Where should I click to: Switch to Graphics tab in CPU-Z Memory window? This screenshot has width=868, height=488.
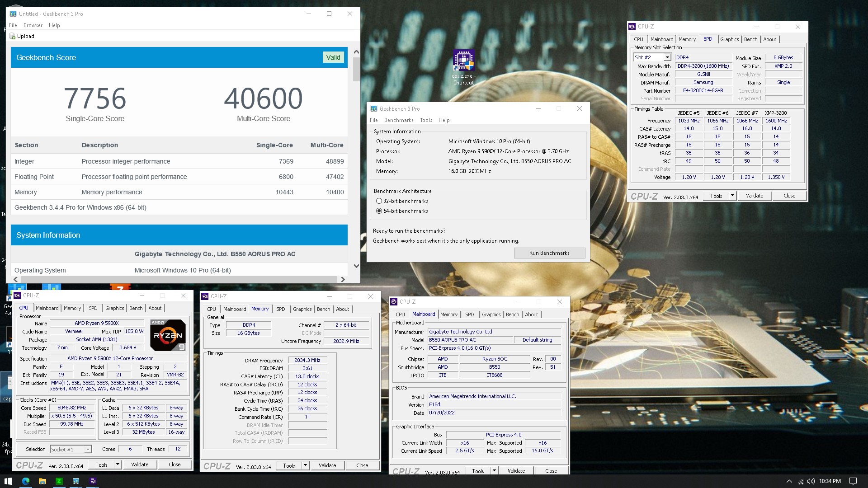click(x=302, y=309)
